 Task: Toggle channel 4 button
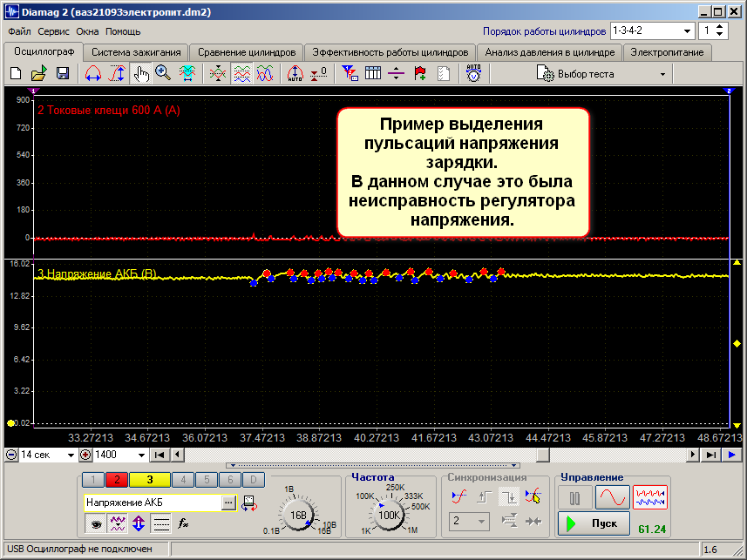183,480
